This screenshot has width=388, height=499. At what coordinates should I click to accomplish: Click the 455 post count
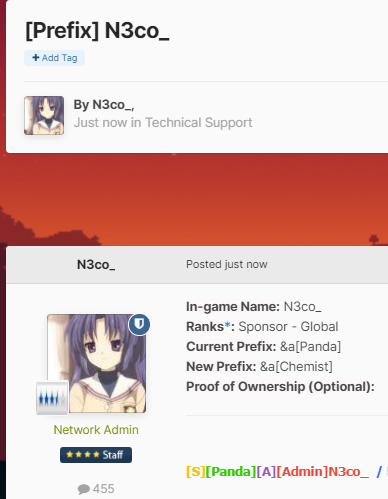(104, 489)
